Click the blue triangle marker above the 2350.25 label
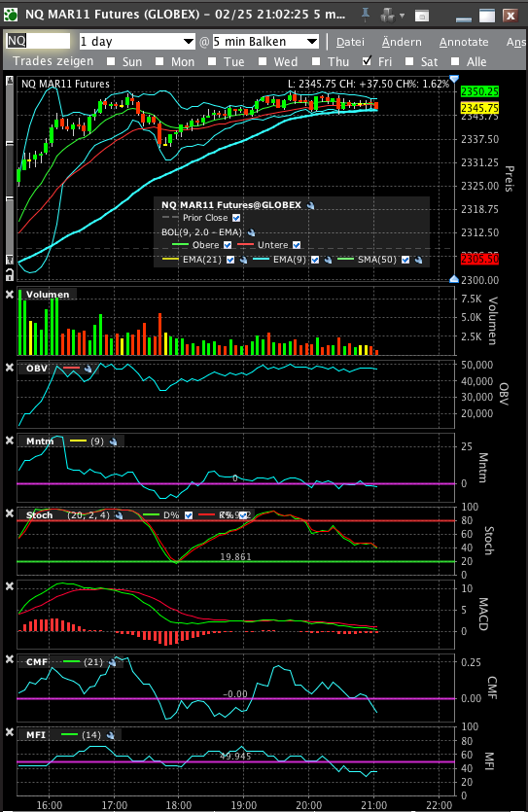This screenshot has width=528, height=812. tap(454, 79)
